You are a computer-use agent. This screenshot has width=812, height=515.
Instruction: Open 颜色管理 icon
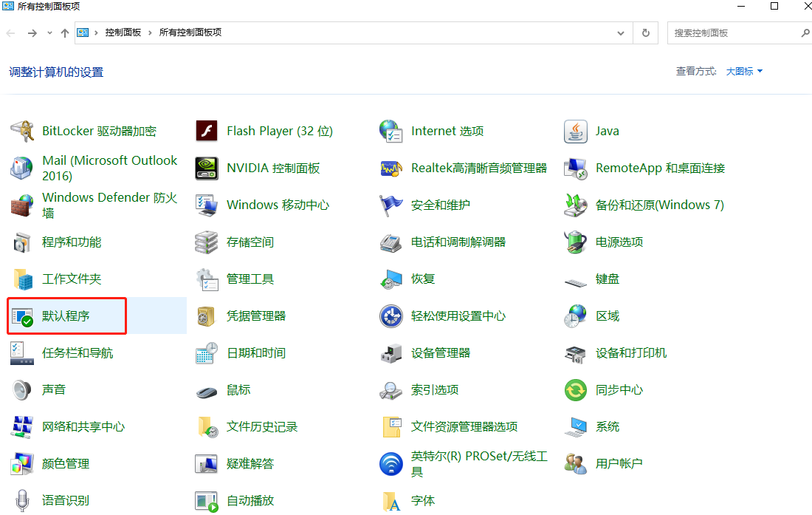[x=21, y=464]
